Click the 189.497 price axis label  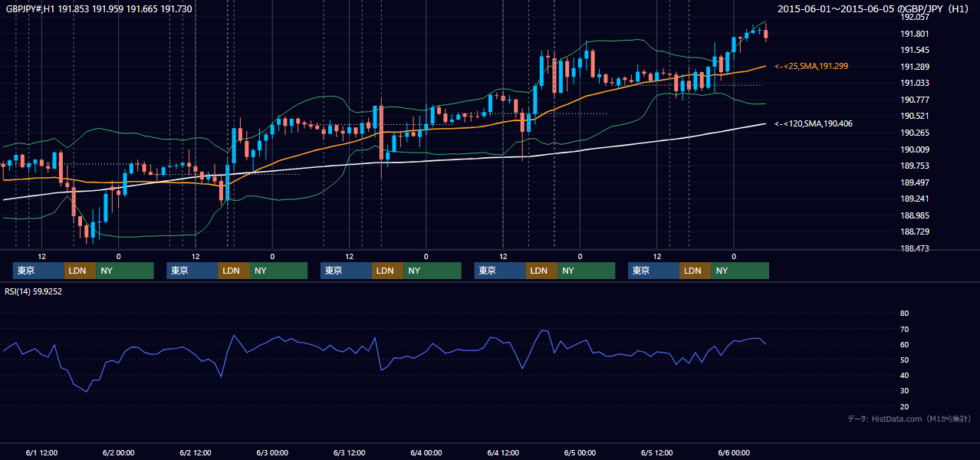coord(914,182)
